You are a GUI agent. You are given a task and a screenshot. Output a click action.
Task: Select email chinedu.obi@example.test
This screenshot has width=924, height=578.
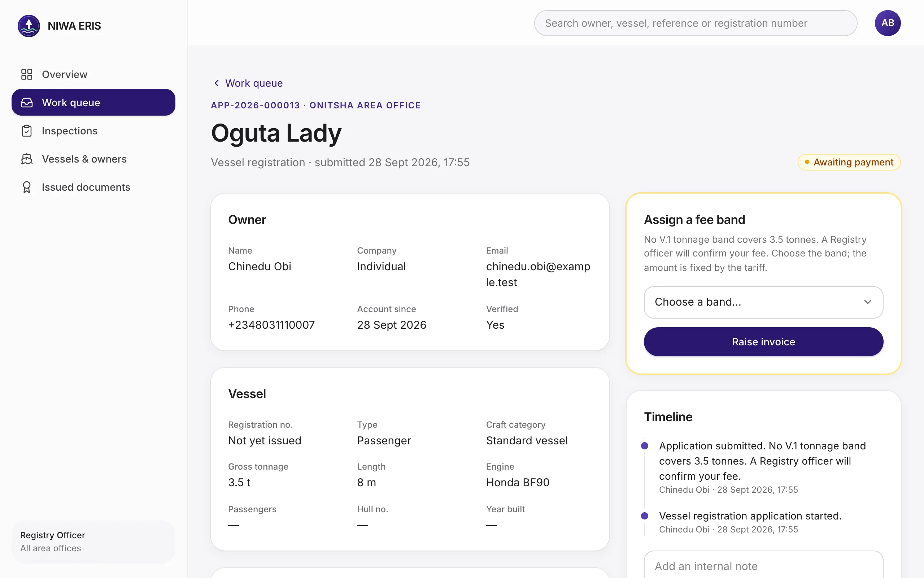[538, 274]
